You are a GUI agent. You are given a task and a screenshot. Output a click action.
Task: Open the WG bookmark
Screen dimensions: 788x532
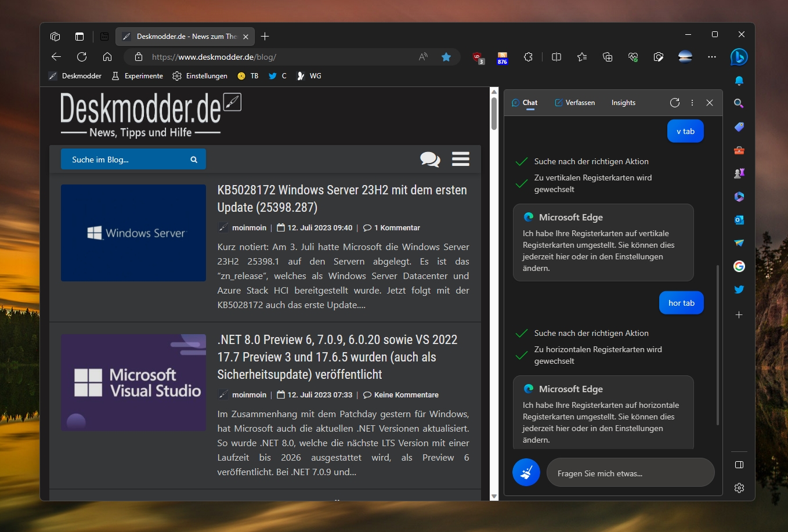[309, 76]
